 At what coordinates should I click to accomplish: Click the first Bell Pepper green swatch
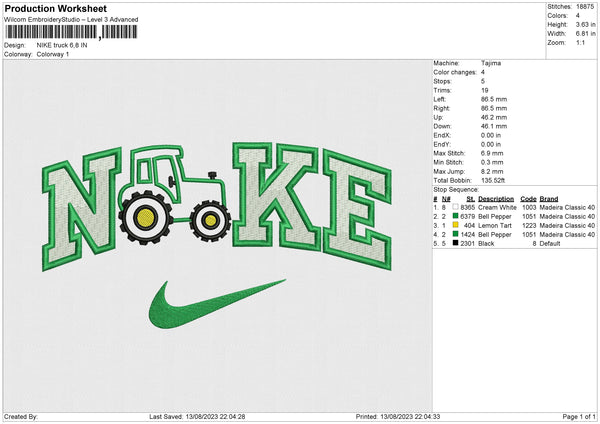(x=455, y=216)
